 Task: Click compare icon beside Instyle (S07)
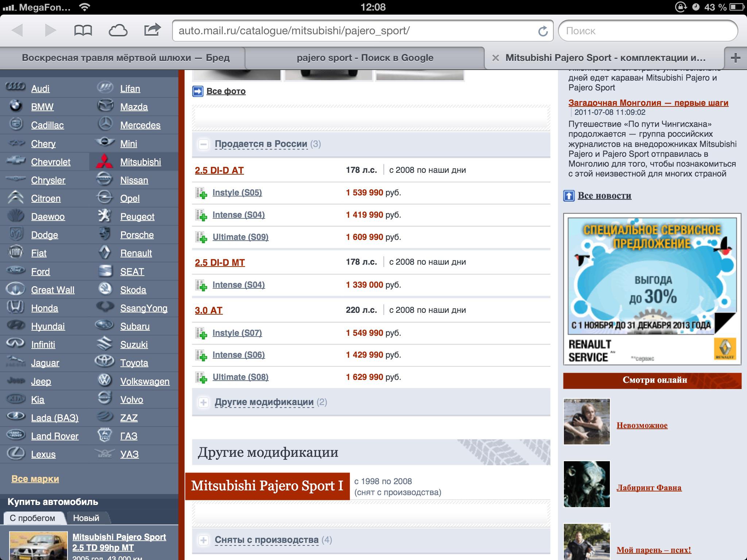[x=201, y=333]
